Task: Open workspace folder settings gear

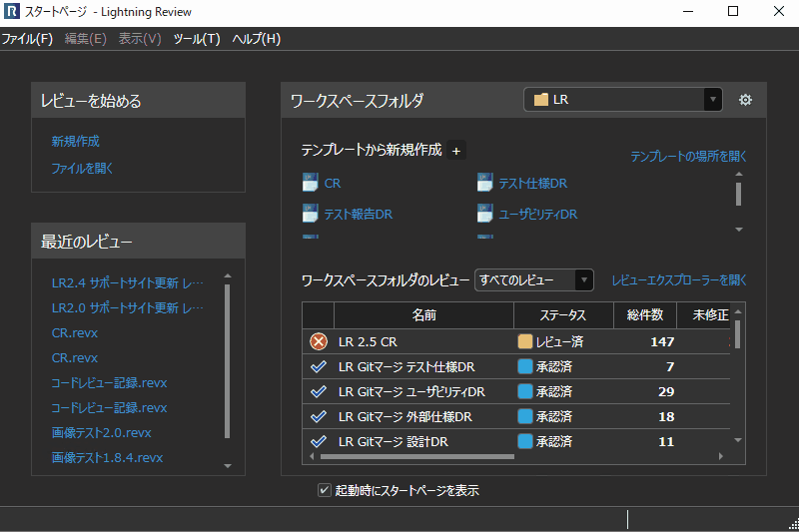Action: 745,100
